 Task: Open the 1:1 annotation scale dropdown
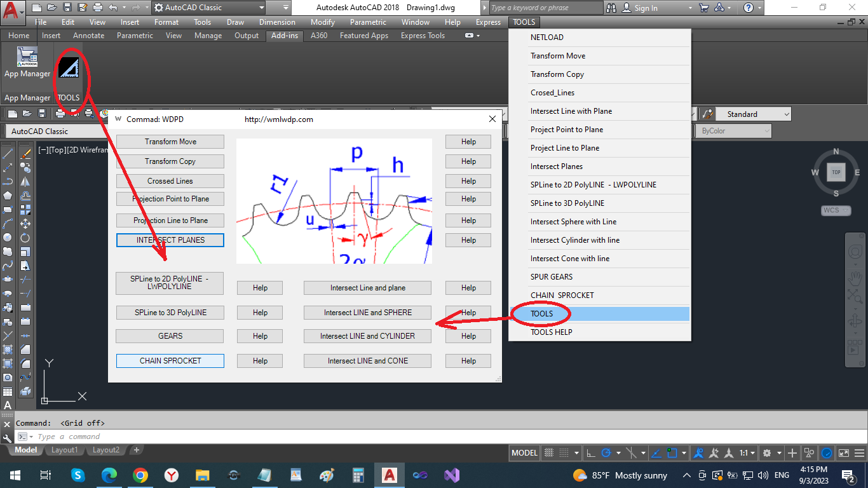(x=746, y=453)
